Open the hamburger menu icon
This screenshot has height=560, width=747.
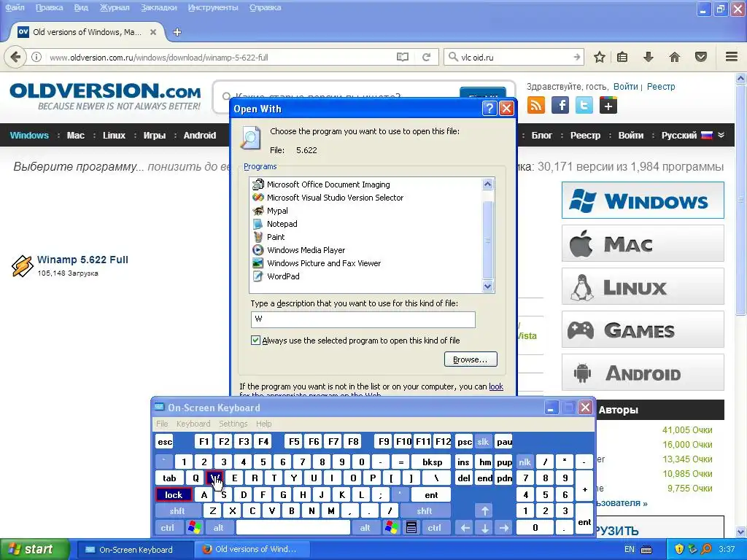[x=732, y=57]
